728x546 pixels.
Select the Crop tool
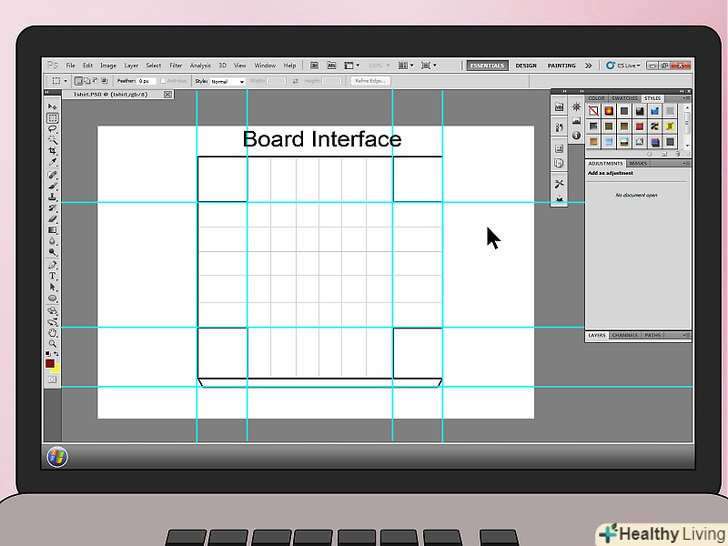point(53,151)
